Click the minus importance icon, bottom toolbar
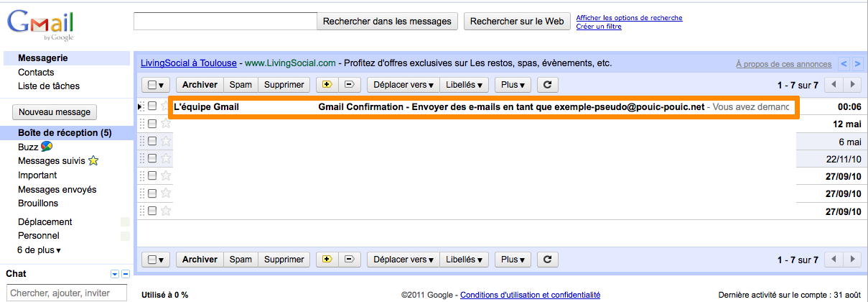This screenshot has height=302, width=868. click(350, 260)
